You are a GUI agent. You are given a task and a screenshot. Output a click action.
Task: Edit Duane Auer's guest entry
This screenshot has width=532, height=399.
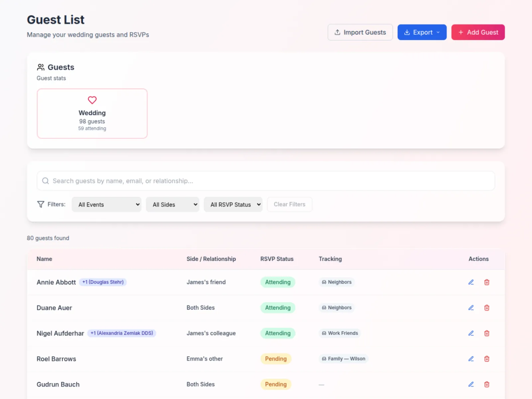pyautogui.click(x=471, y=308)
